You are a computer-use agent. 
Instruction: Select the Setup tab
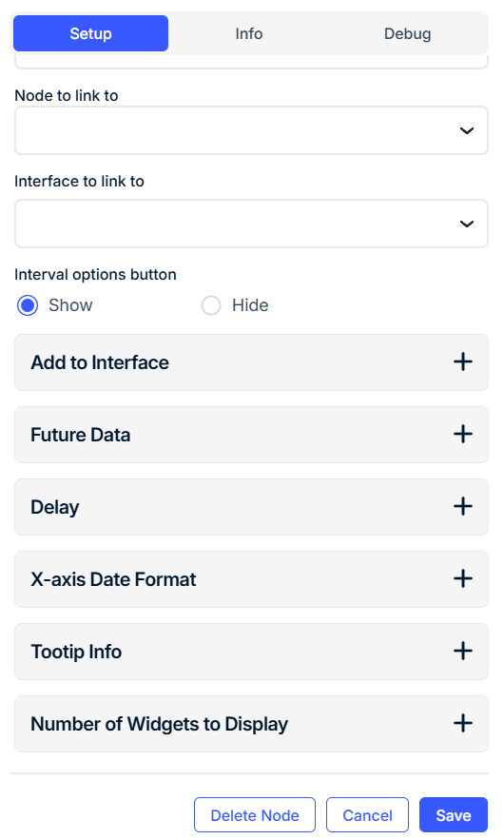91,33
